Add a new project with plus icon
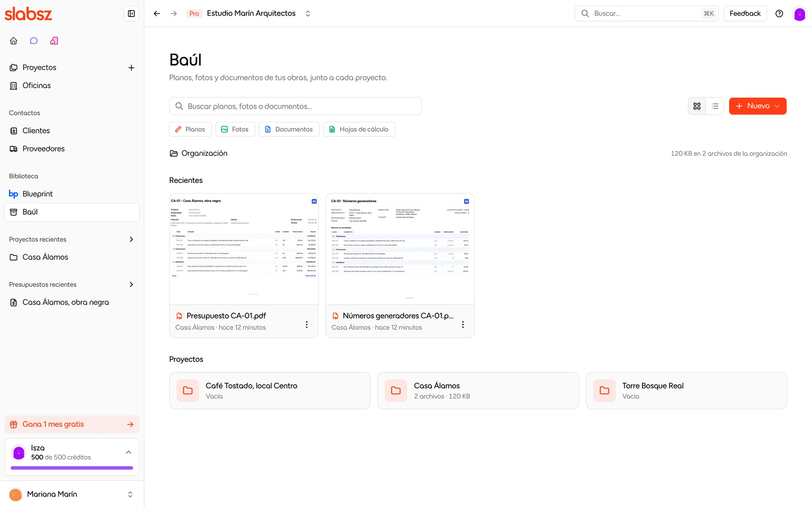 131,68
